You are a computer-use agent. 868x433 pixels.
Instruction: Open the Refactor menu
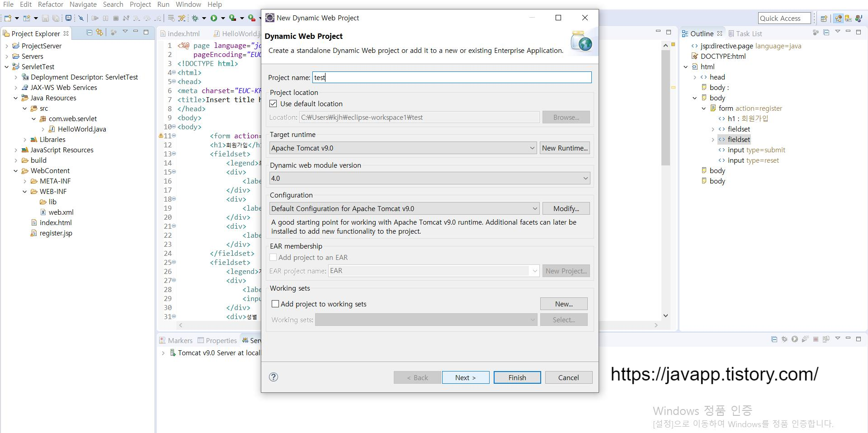click(51, 4)
